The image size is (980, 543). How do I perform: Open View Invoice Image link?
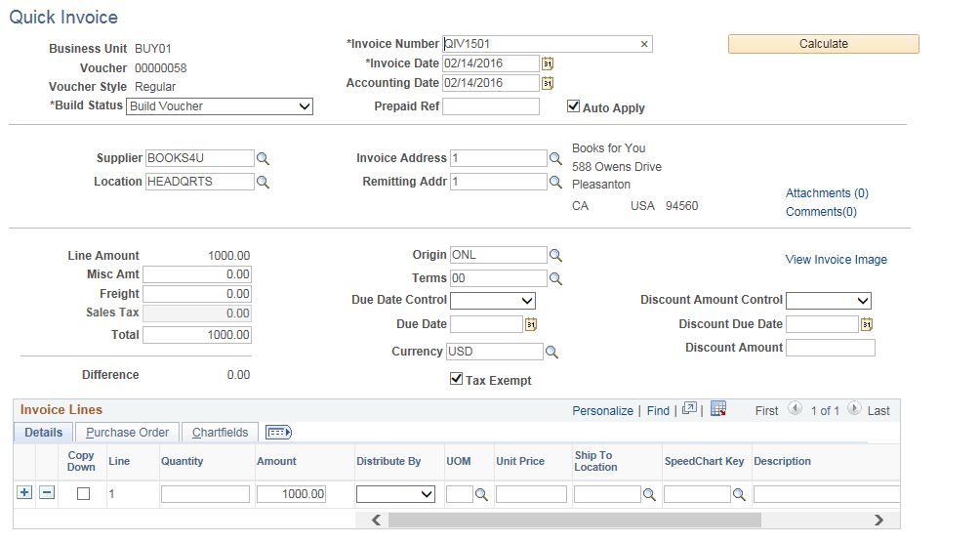(837, 260)
